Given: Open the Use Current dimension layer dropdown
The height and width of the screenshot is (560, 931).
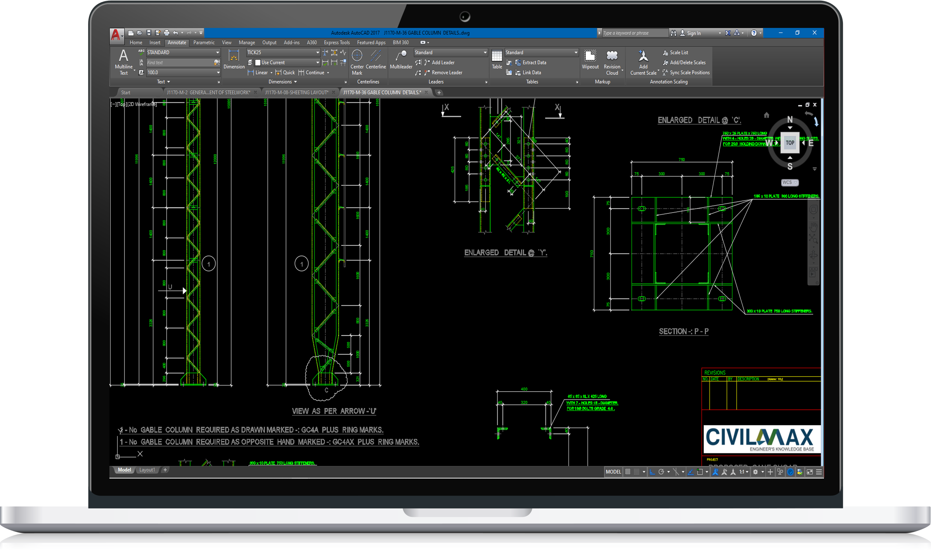Looking at the screenshot, I should (287, 62).
